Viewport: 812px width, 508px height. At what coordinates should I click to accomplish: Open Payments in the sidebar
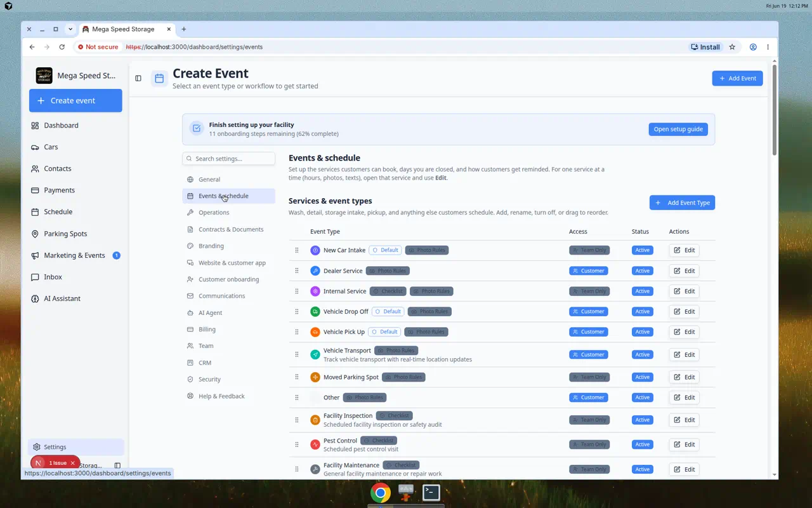pos(75,190)
